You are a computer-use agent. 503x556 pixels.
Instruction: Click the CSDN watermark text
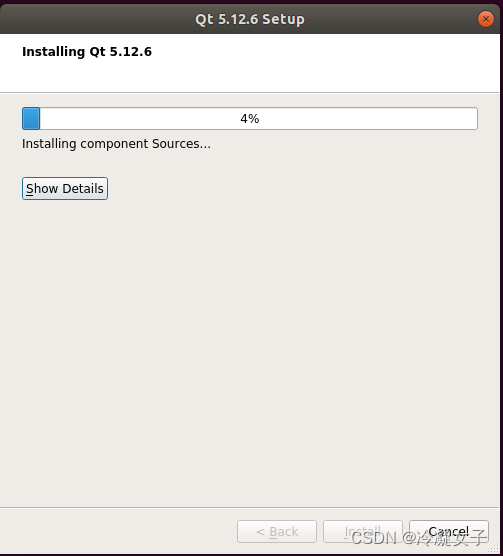coord(418,538)
